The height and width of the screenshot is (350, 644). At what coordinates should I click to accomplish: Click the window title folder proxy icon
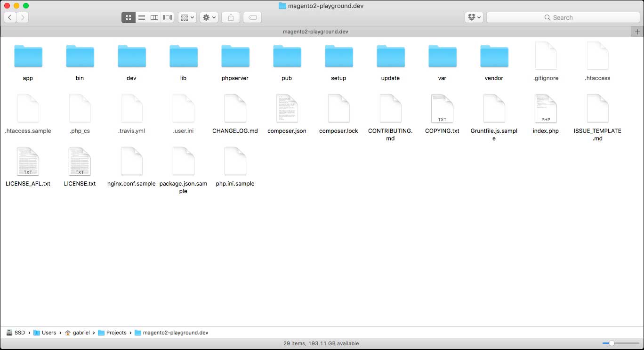click(x=282, y=6)
